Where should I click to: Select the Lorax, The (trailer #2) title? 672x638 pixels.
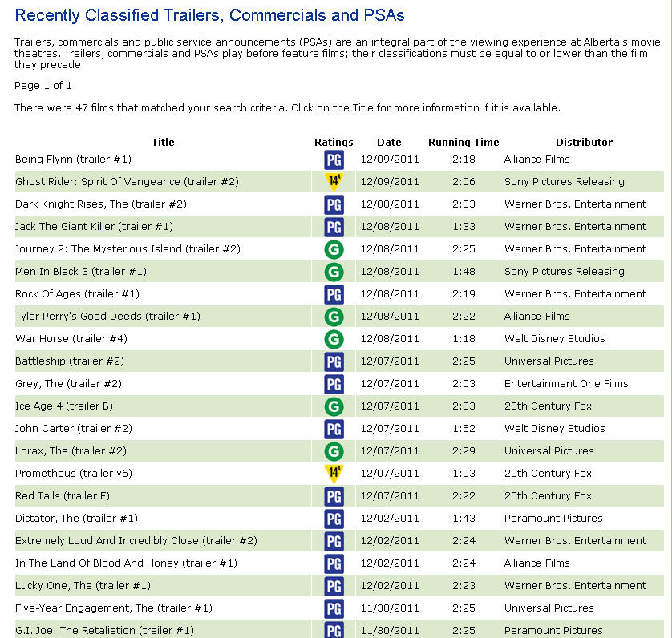(x=71, y=450)
